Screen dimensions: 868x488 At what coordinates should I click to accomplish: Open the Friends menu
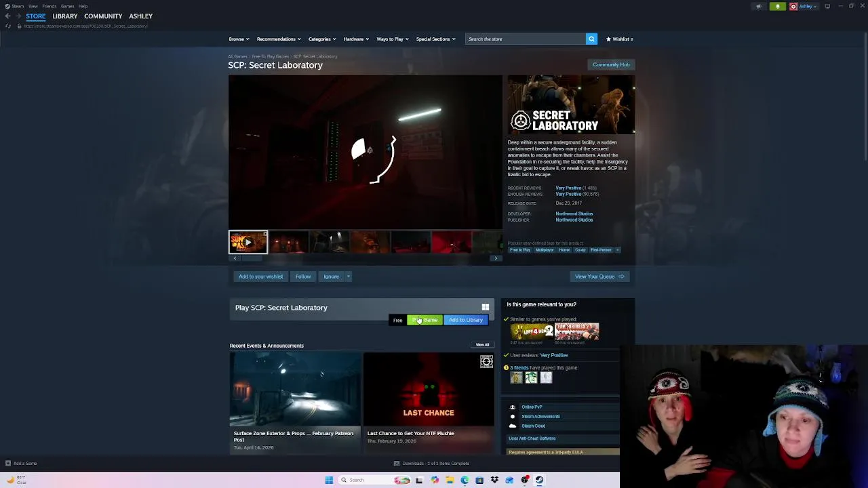[x=49, y=6]
